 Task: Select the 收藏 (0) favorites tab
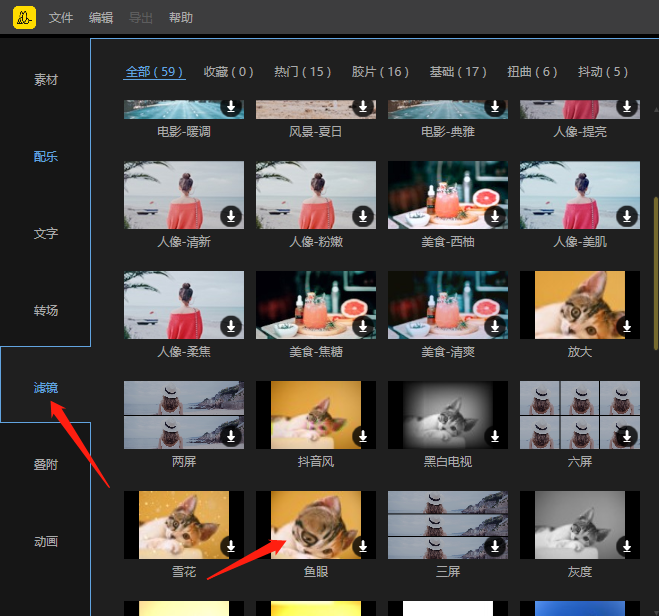[228, 72]
